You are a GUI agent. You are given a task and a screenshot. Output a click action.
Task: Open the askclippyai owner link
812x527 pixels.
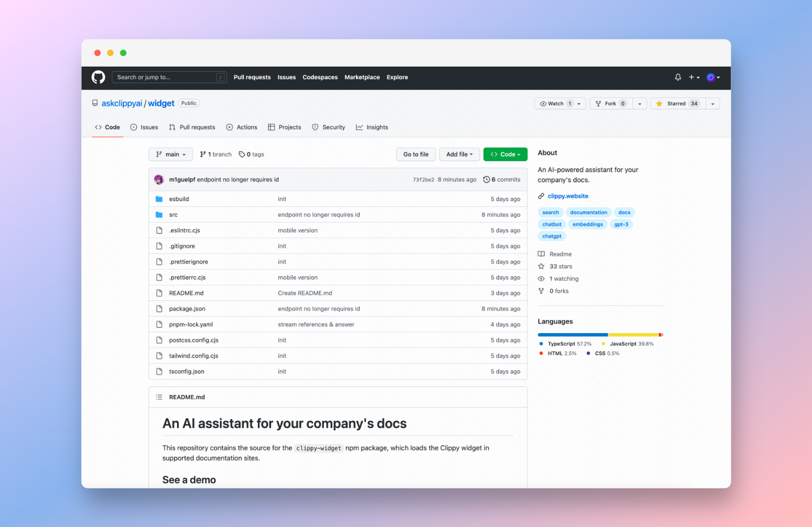(x=122, y=103)
